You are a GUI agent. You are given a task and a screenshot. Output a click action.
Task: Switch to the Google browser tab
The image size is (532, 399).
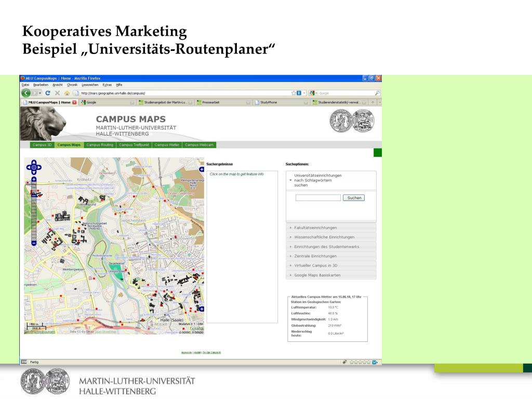click(x=107, y=102)
